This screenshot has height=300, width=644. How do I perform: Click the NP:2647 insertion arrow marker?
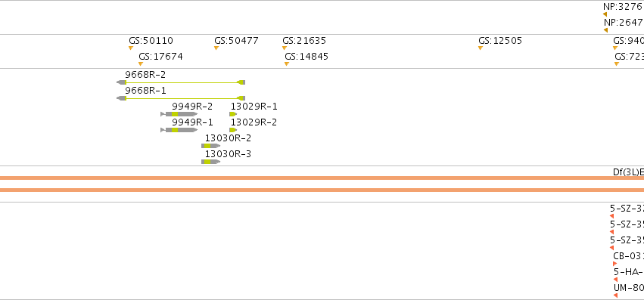606,30
